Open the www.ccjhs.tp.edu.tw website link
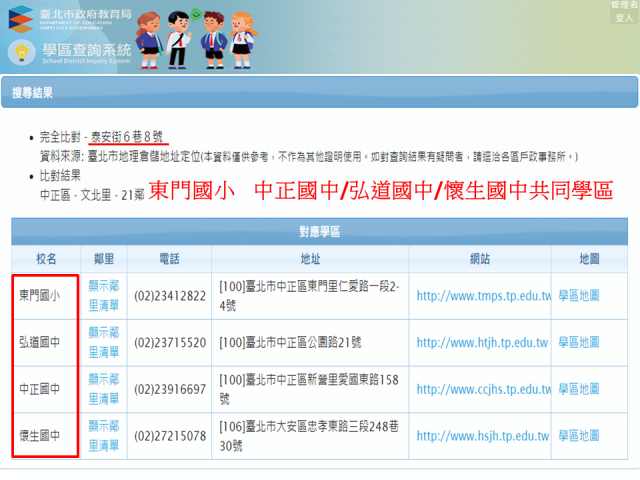640x480 pixels. pos(483,389)
